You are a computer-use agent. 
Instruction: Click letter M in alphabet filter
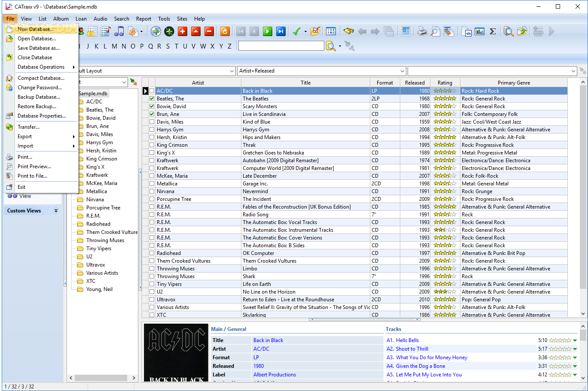pos(114,46)
